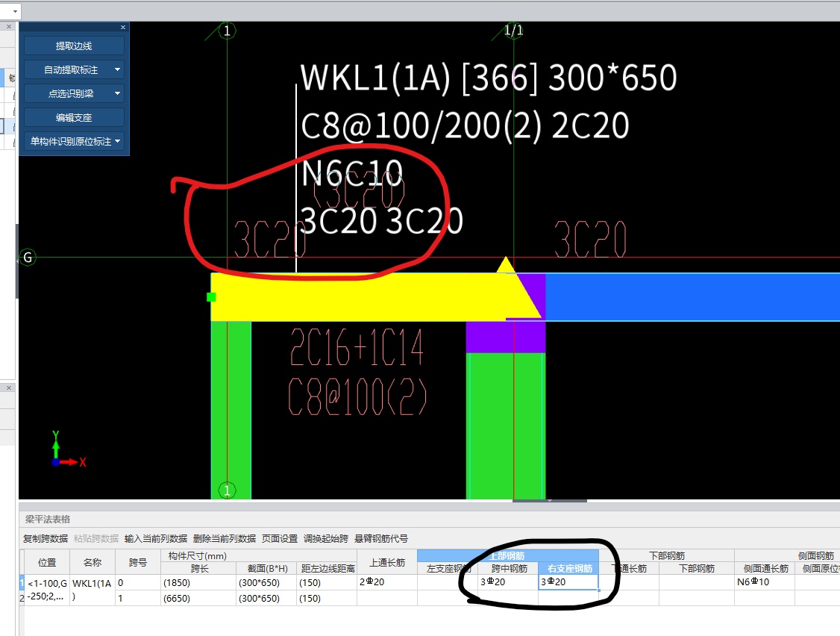
Task: Select the 侧面通长筋 column header
Action: click(765, 568)
